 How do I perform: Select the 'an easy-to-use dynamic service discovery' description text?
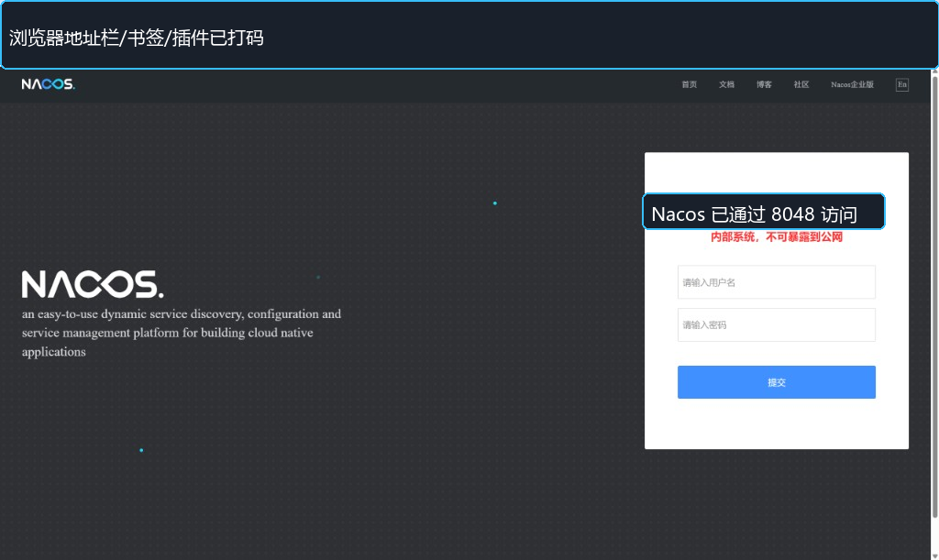point(182,333)
